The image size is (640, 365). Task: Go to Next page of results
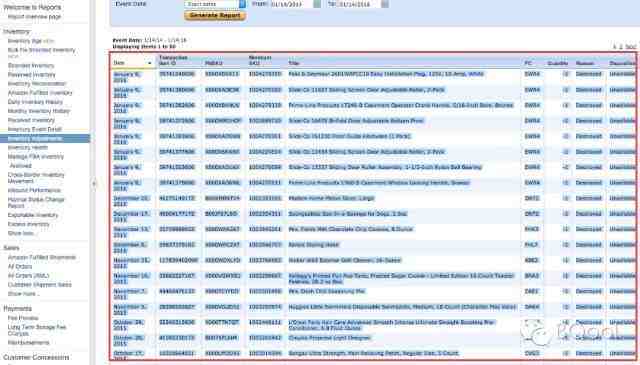pos(631,47)
